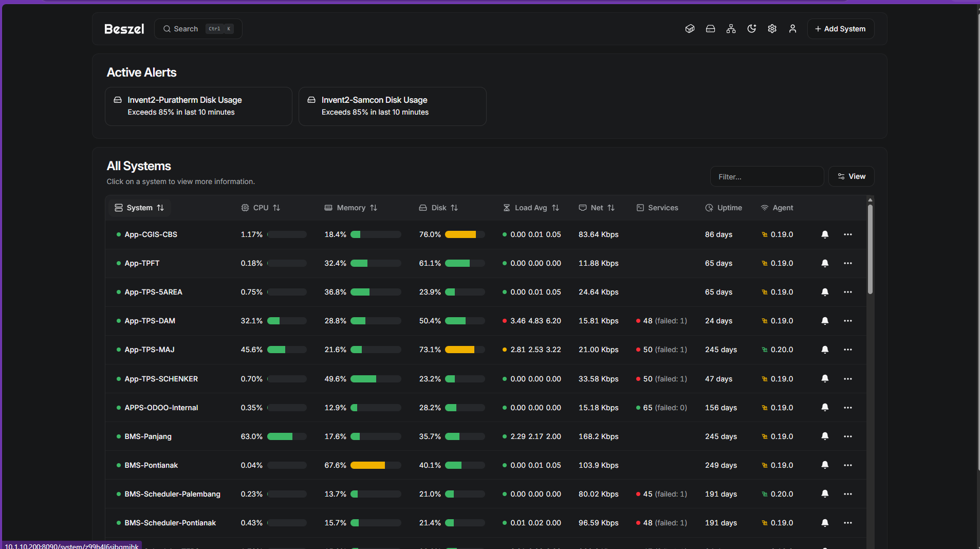Open the App-TPS-DAM system
This screenshot has height=549, width=980.
(150, 321)
